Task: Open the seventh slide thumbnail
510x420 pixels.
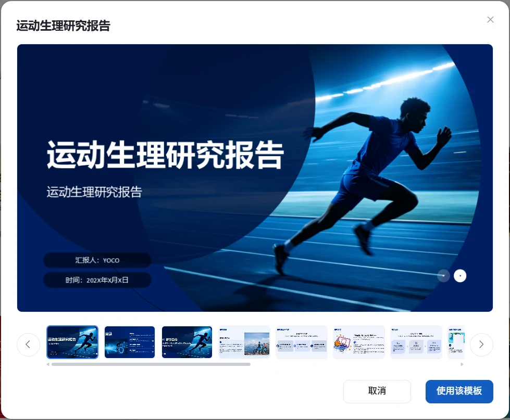Action: pyautogui.click(x=416, y=342)
